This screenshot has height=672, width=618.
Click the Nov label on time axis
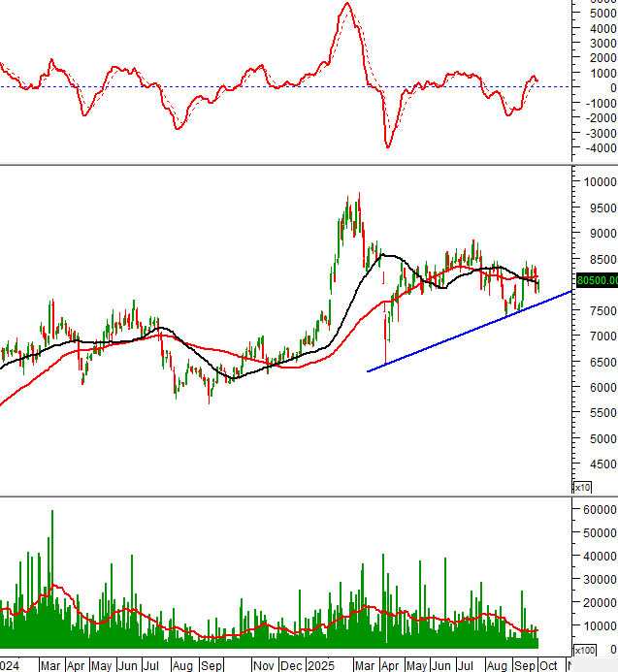pyautogui.click(x=263, y=665)
